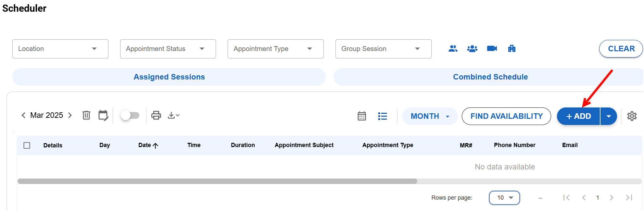The width and height of the screenshot is (644, 211).
Task: Click the building facility icon
Action: 511,49
